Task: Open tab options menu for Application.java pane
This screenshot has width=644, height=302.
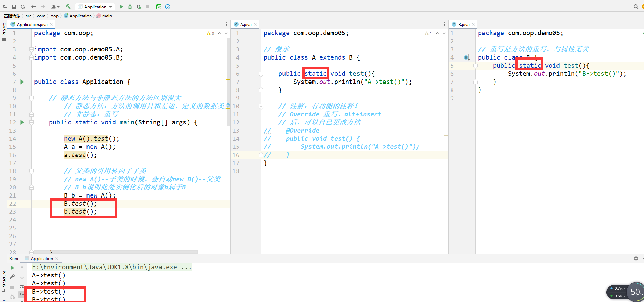Action: point(226,24)
